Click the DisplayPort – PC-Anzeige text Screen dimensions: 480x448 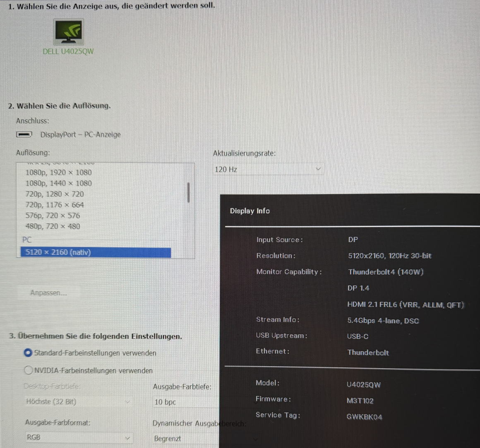pyautogui.click(x=81, y=134)
